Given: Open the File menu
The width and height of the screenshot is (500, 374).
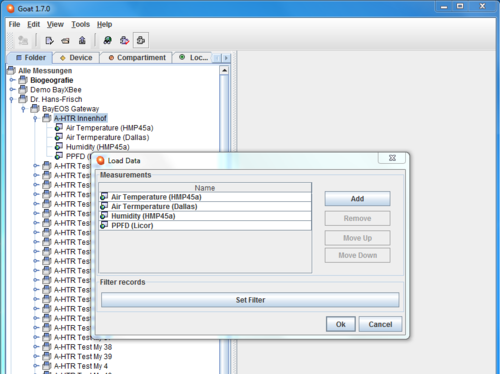Looking at the screenshot, I should (14, 24).
